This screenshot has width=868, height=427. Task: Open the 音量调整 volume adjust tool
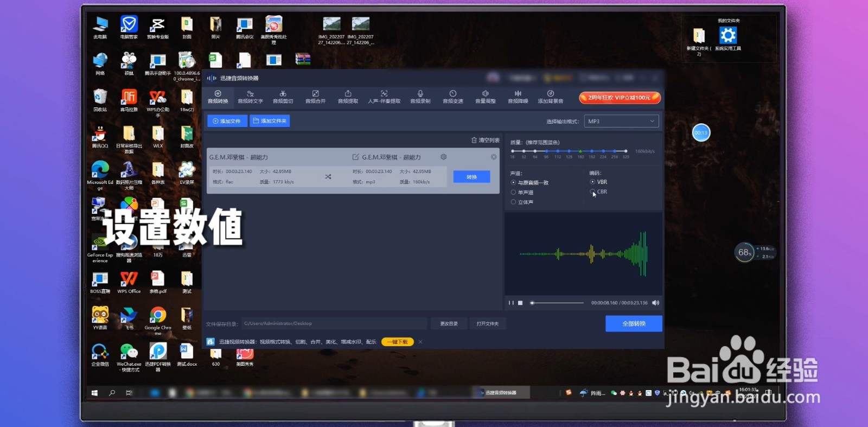[x=486, y=97]
